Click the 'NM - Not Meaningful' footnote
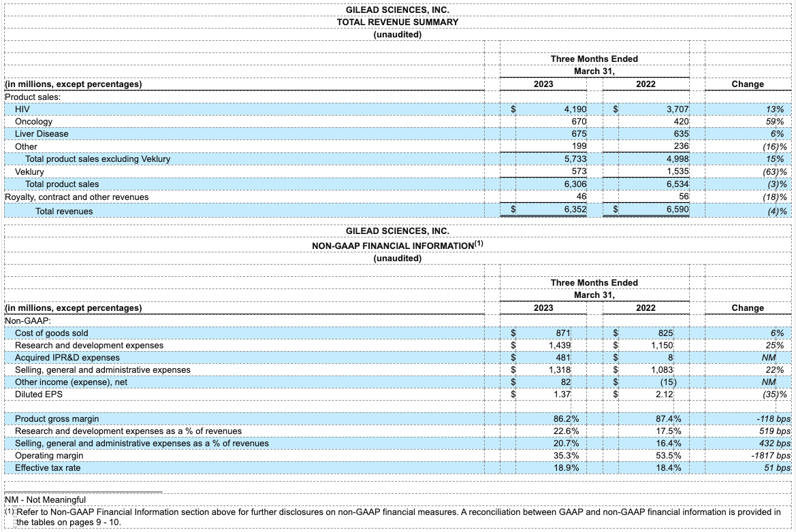The height and width of the screenshot is (532, 796). pos(45,499)
